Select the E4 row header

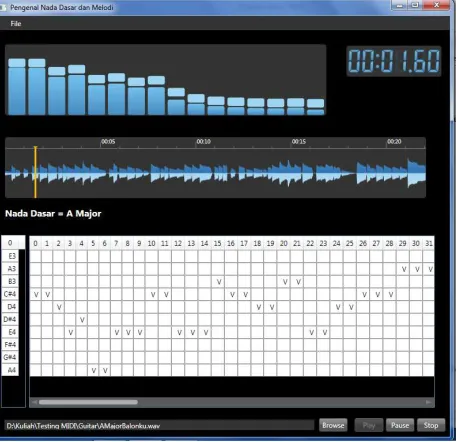tap(10, 332)
